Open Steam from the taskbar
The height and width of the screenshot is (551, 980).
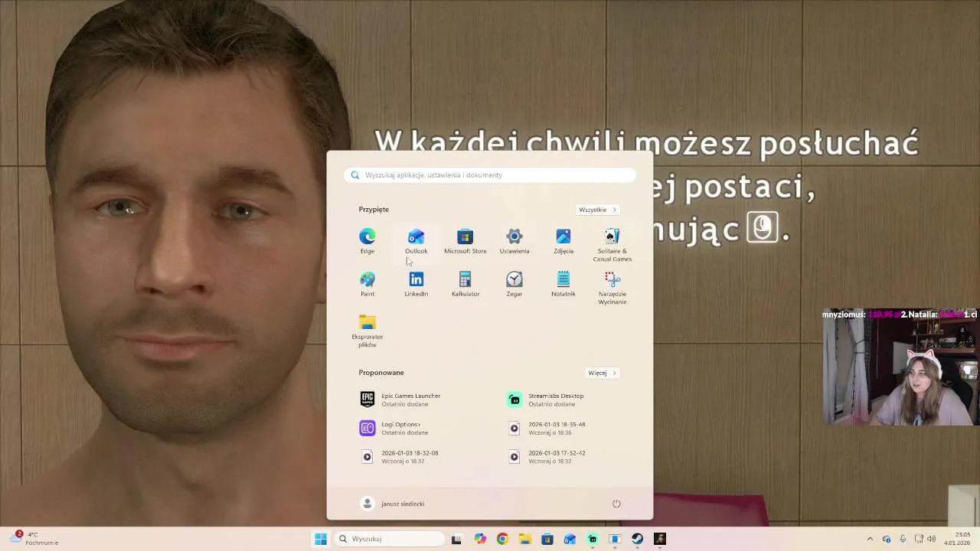pyautogui.click(x=637, y=539)
